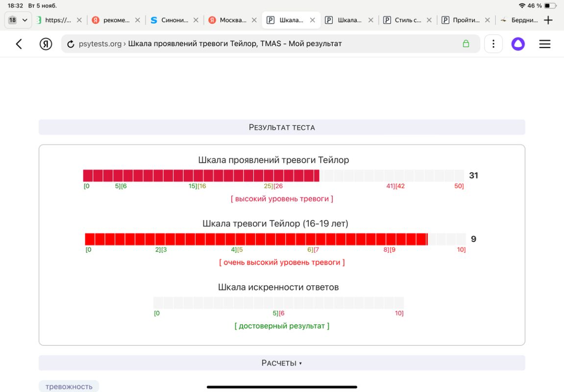
Task: Open the three-dot page options menu
Action: (x=493, y=44)
